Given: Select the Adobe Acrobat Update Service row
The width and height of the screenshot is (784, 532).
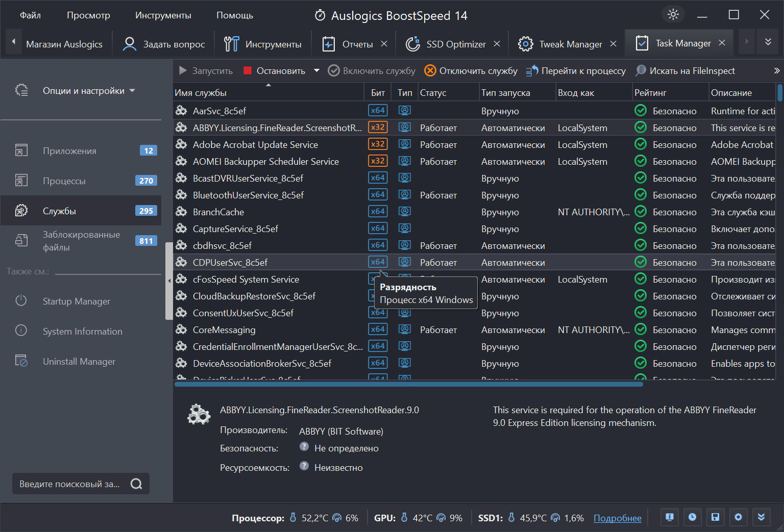Looking at the screenshot, I should pos(475,144).
